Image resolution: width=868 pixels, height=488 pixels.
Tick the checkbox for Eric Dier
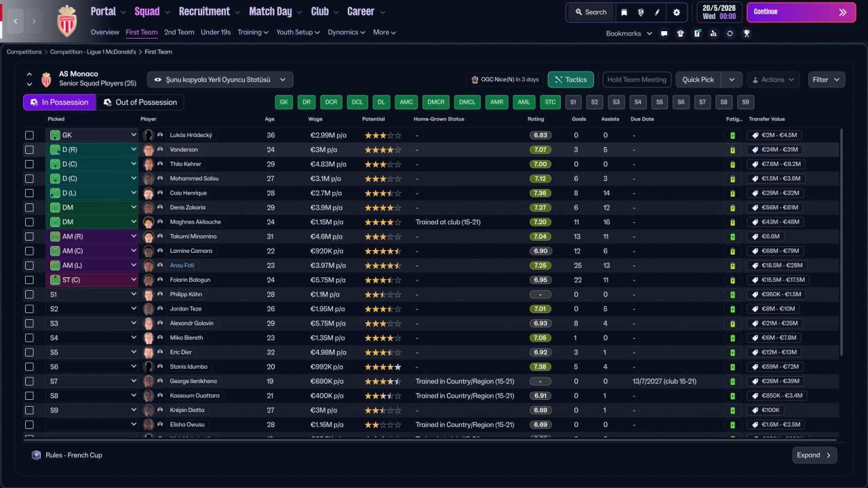[29, 352]
